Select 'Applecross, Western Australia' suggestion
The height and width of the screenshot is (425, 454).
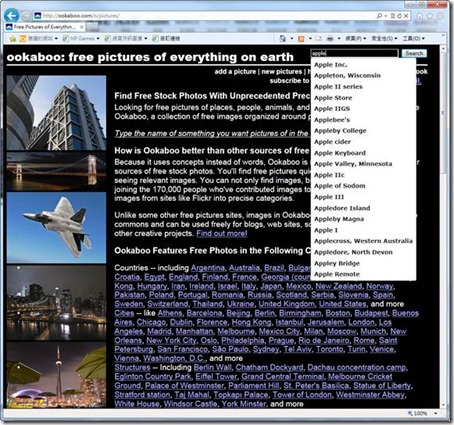click(363, 241)
